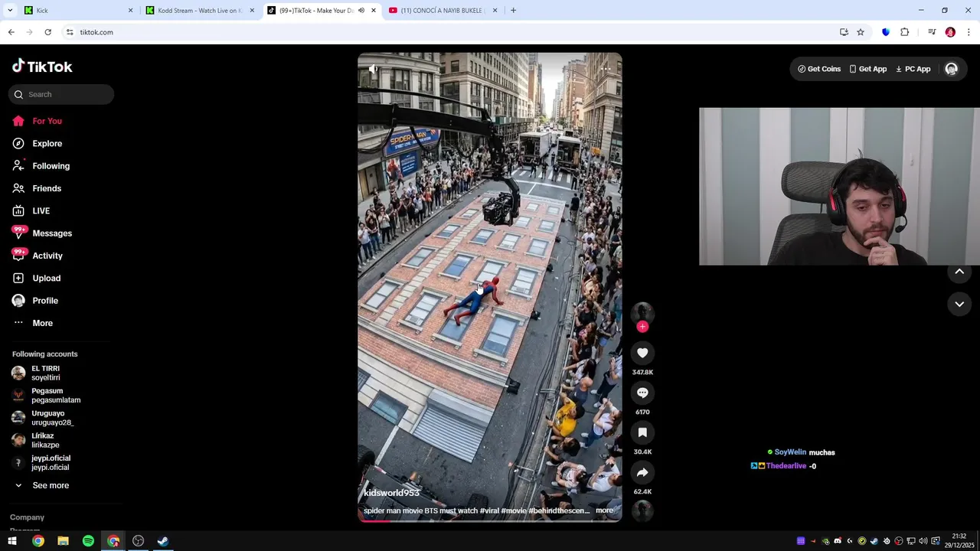This screenshot has height=551, width=980.
Task: Open media controls in Chrome toolbar
Action: click(x=932, y=32)
